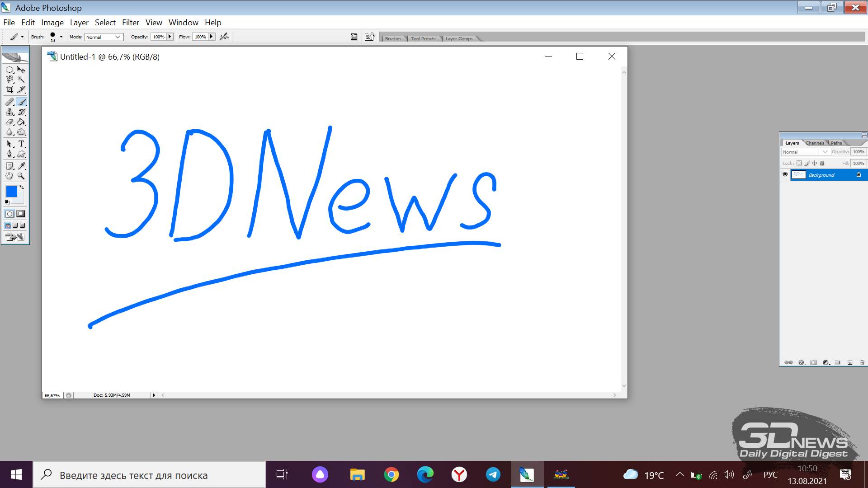Open brush Flow slider arrow
Viewport: 868px width, 488px height.
click(212, 37)
